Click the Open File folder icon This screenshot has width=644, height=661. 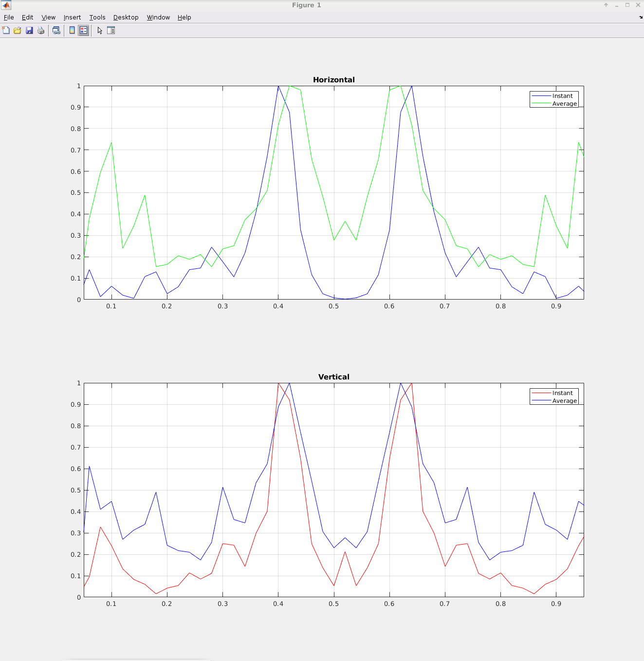click(18, 30)
